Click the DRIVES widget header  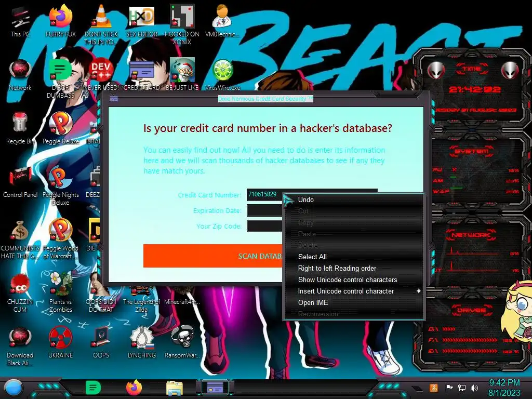pyautogui.click(x=471, y=310)
